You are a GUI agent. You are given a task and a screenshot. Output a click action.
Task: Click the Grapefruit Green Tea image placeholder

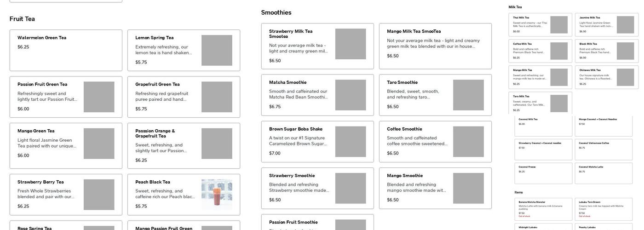(x=217, y=97)
